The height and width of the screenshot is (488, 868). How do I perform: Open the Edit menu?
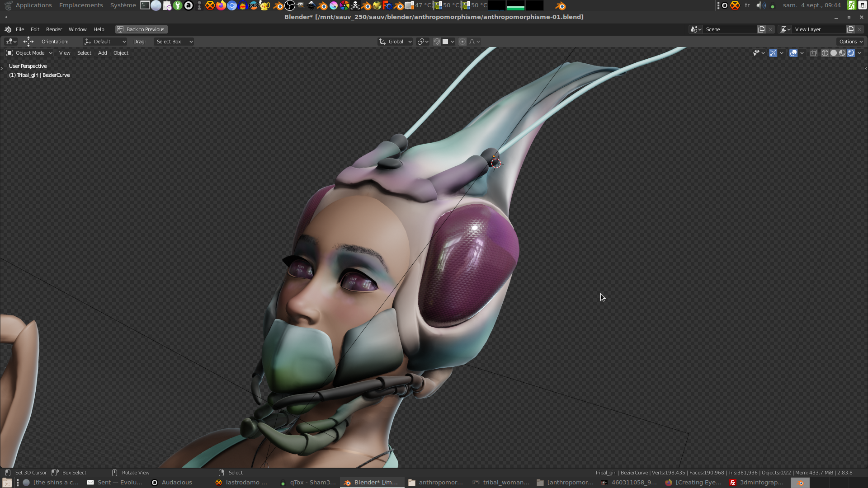click(35, 29)
